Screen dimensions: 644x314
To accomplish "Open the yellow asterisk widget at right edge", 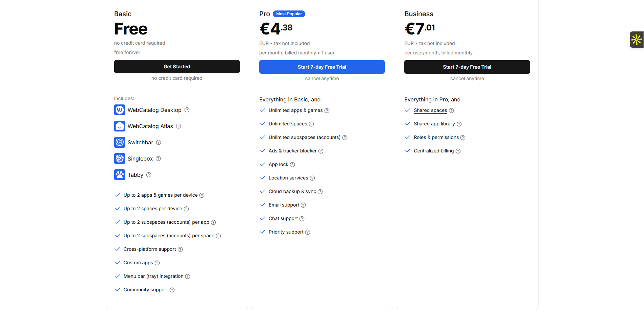I will 637,40.
